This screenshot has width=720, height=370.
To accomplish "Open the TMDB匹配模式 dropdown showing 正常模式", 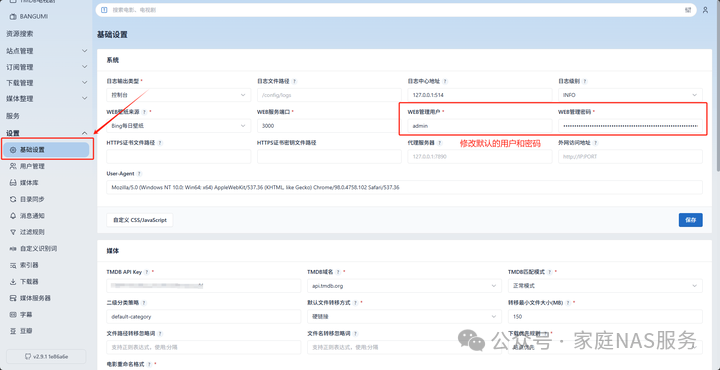I will tap(605, 286).
